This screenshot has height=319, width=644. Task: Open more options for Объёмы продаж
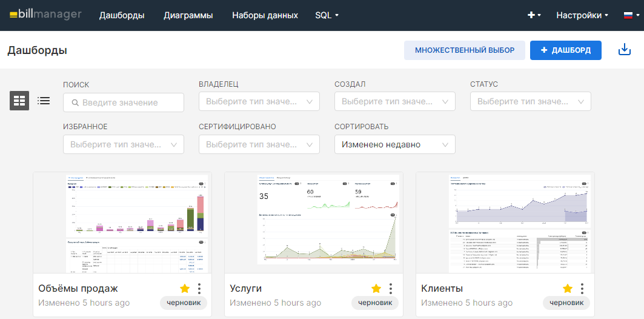pos(199,289)
